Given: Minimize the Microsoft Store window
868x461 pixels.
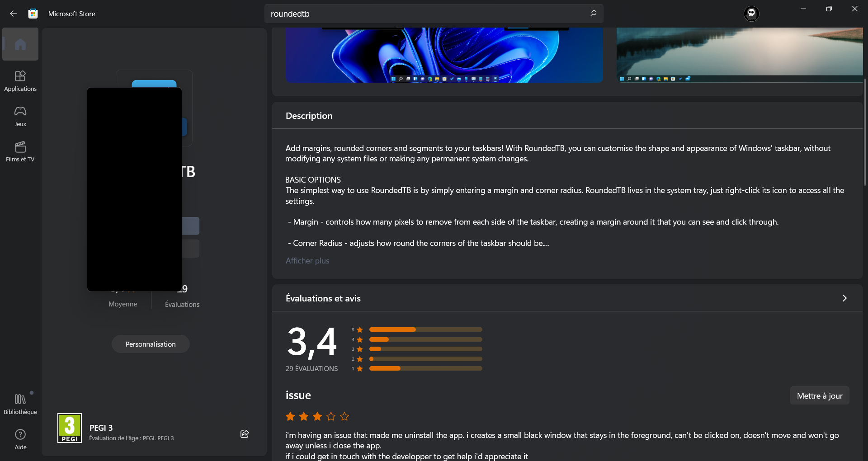Looking at the screenshot, I should click(x=803, y=9).
